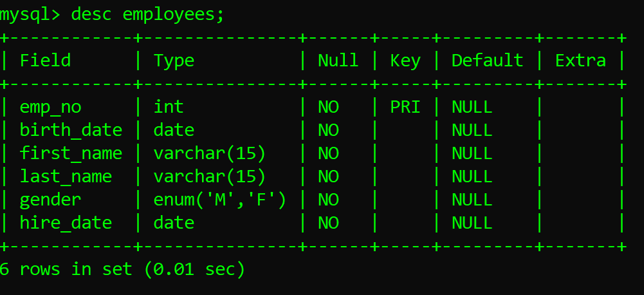Click the int type of emp_no

pyautogui.click(x=169, y=107)
